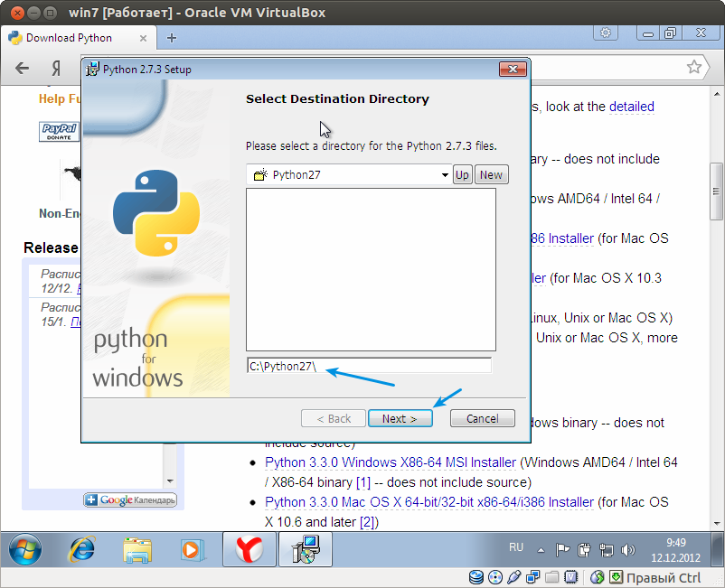Click the [1] footnote link
Image resolution: width=725 pixels, height=588 pixels.
(363, 482)
